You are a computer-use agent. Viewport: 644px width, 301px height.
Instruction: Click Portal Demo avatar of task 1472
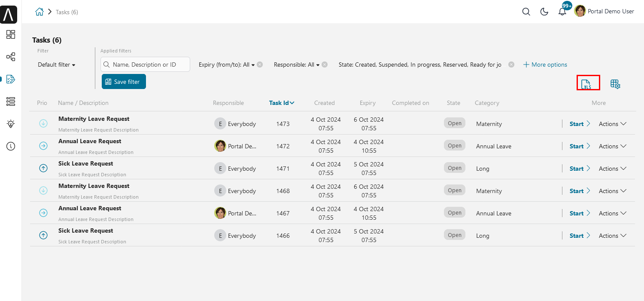[x=220, y=146]
